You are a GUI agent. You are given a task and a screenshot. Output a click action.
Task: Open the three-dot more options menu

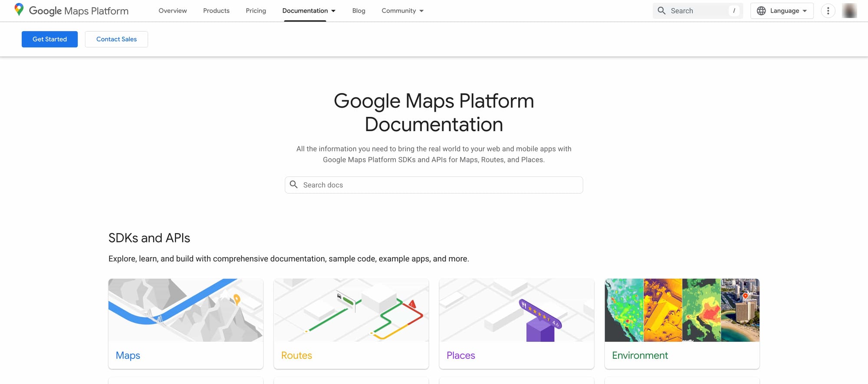coord(828,11)
